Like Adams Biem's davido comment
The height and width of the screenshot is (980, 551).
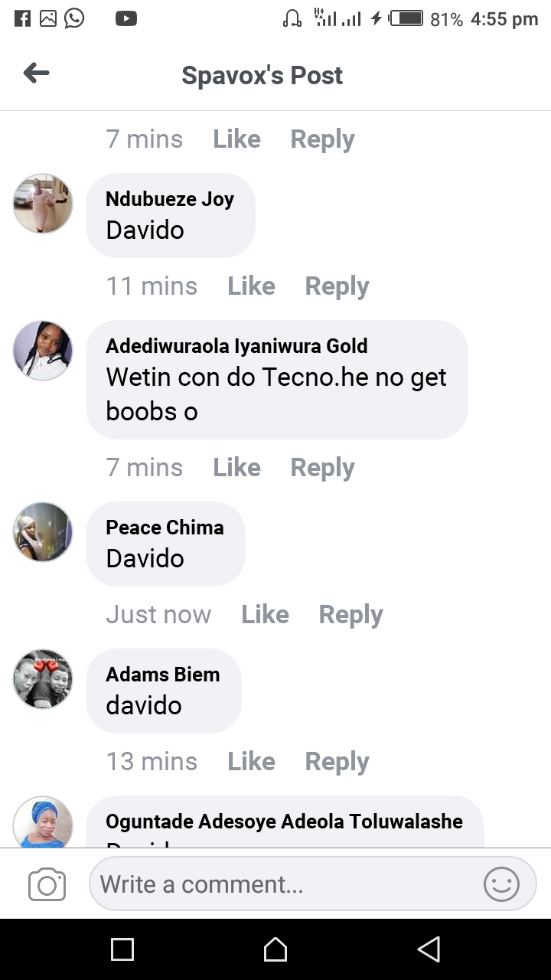[x=251, y=761]
